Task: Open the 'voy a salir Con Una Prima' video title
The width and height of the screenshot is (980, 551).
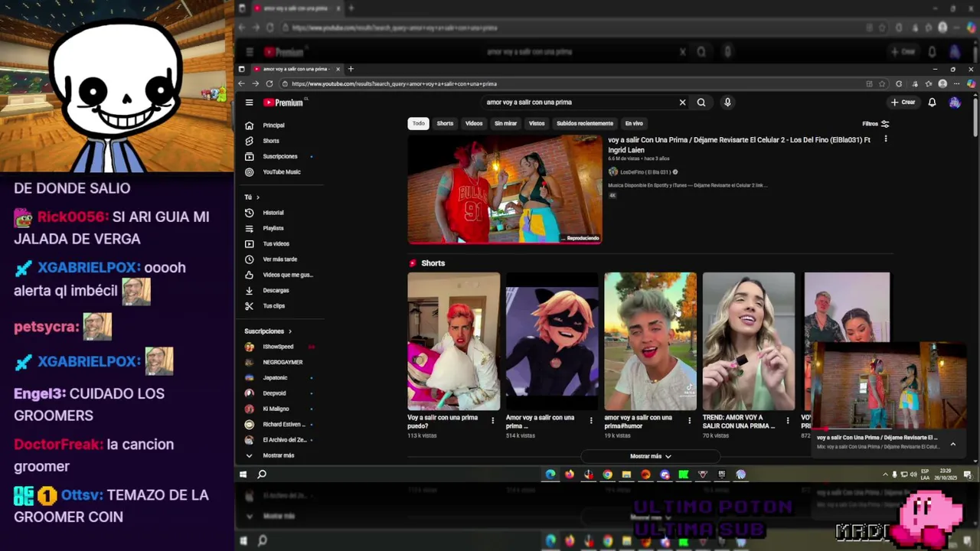Action: click(x=740, y=145)
